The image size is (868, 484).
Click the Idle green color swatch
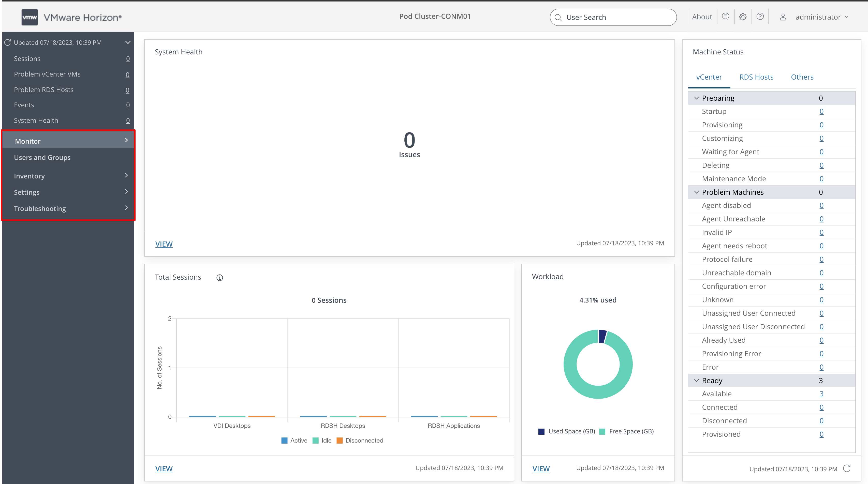[x=315, y=441]
